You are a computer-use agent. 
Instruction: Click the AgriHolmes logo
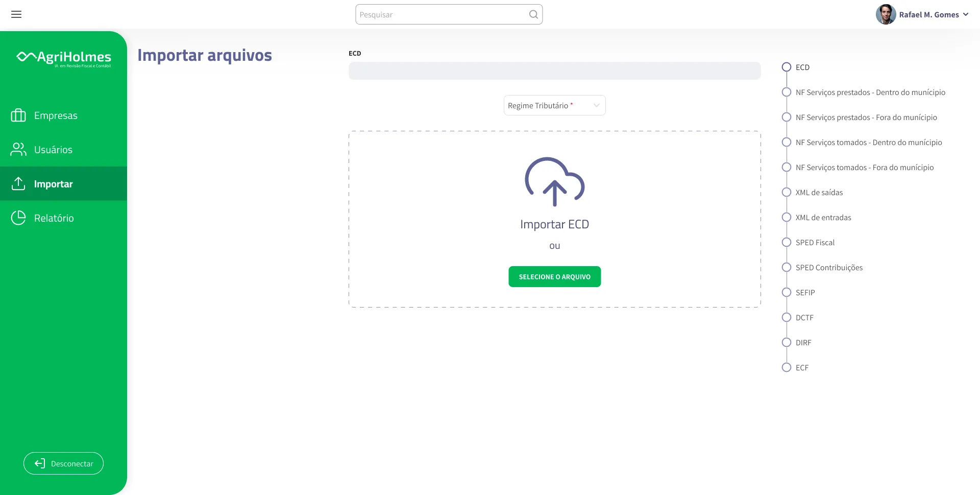64,58
